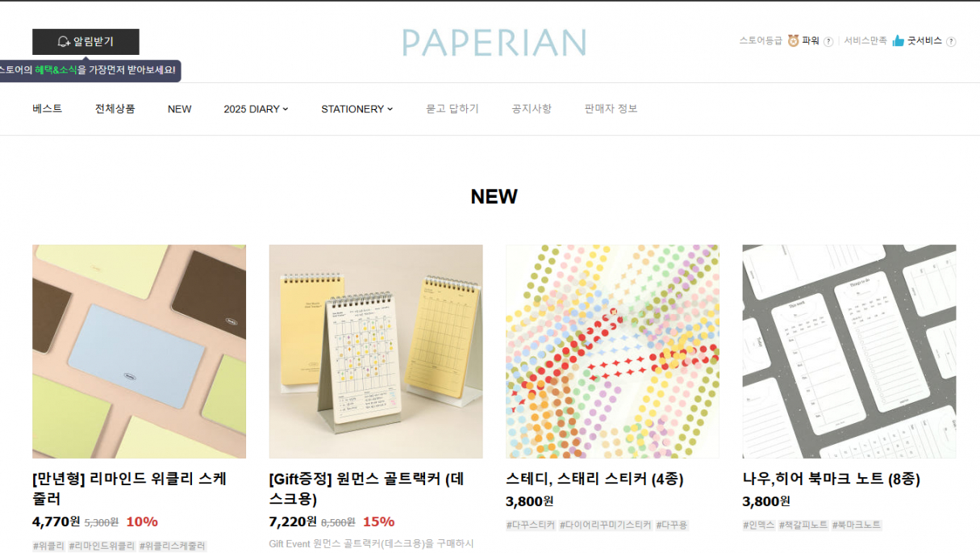
Task: Click the question mark next to 파워
Action: (828, 41)
